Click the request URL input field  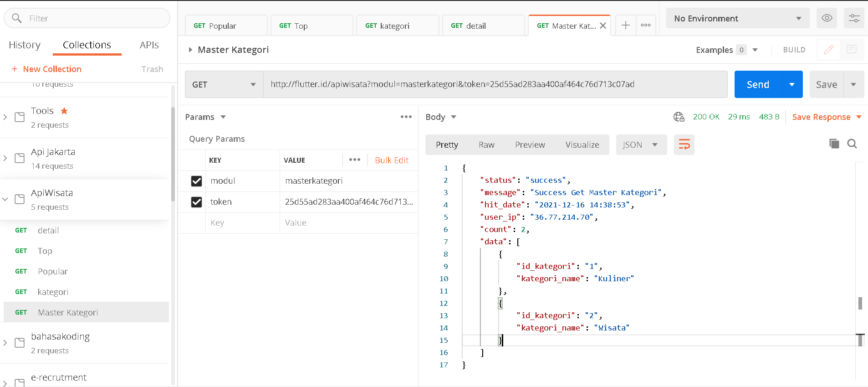click(x=495, y=84)
